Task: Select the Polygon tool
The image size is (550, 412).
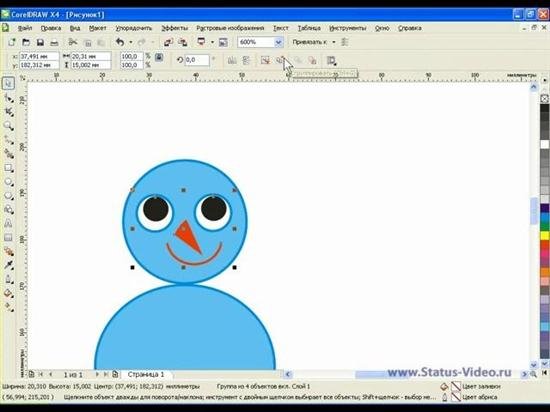Action: [x=9, y=196]
